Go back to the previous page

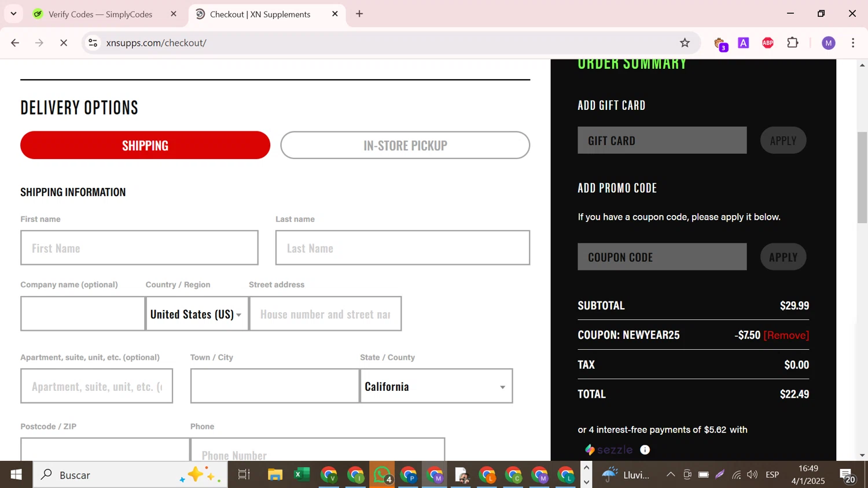click(15, 43)
